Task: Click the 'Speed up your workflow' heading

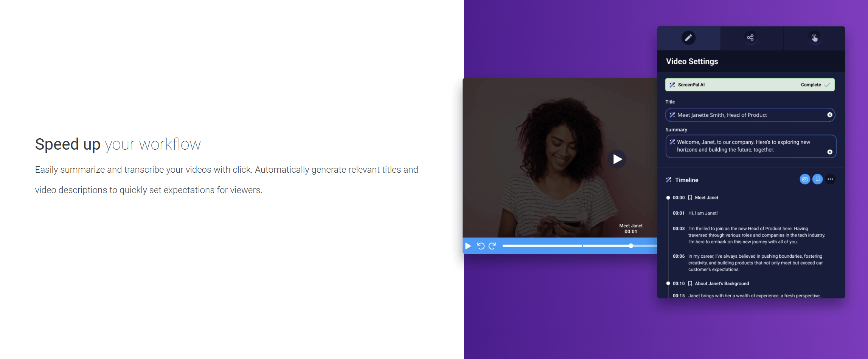Action: (118, 144)
